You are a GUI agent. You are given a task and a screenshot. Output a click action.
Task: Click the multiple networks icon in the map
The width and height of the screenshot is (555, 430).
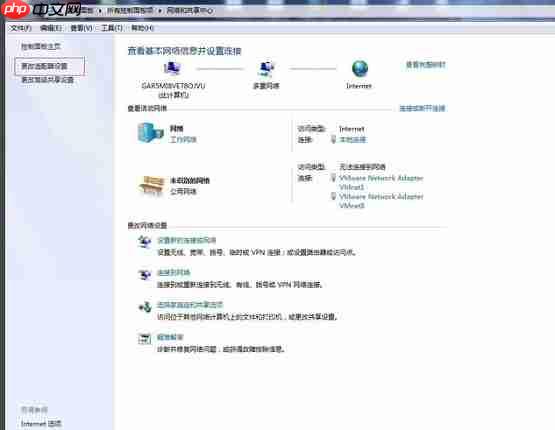pos(266,69)
